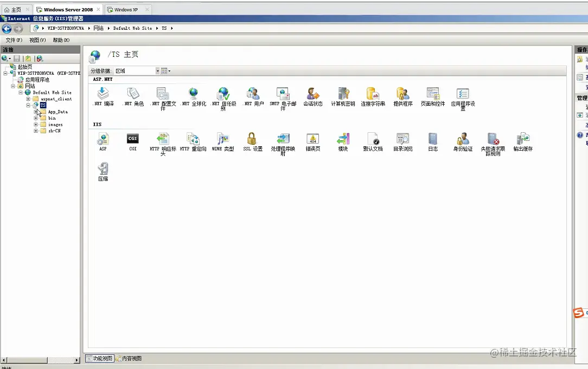Click the save connections toolbar icon
588x369 pixels.
[x=17, y=59]
